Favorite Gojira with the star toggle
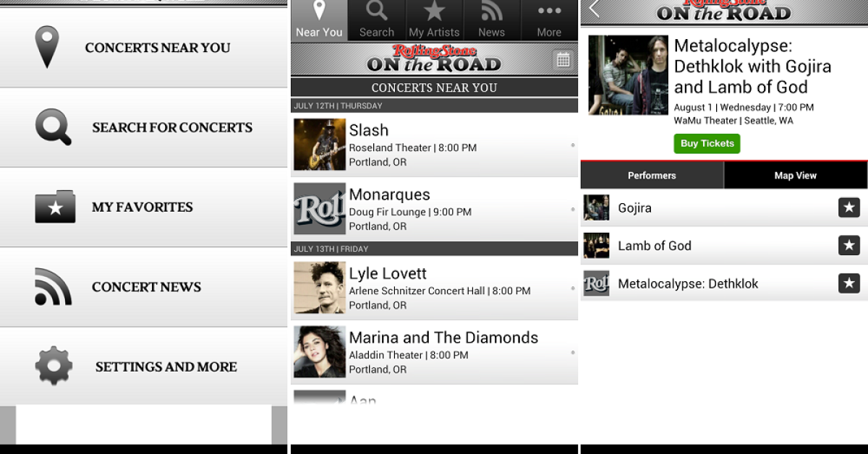868x454 pixels. 849,207
